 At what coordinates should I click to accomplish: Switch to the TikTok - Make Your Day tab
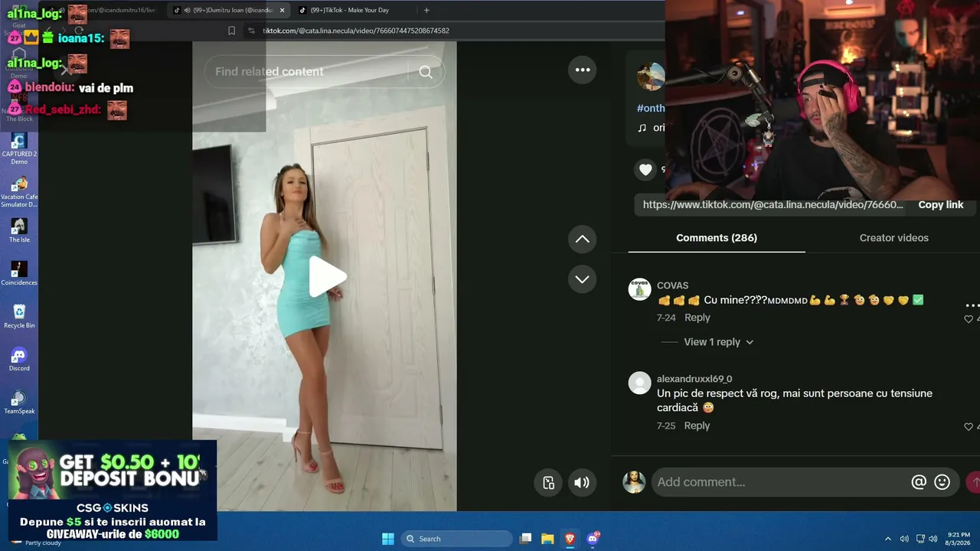[x=350, y=10]
